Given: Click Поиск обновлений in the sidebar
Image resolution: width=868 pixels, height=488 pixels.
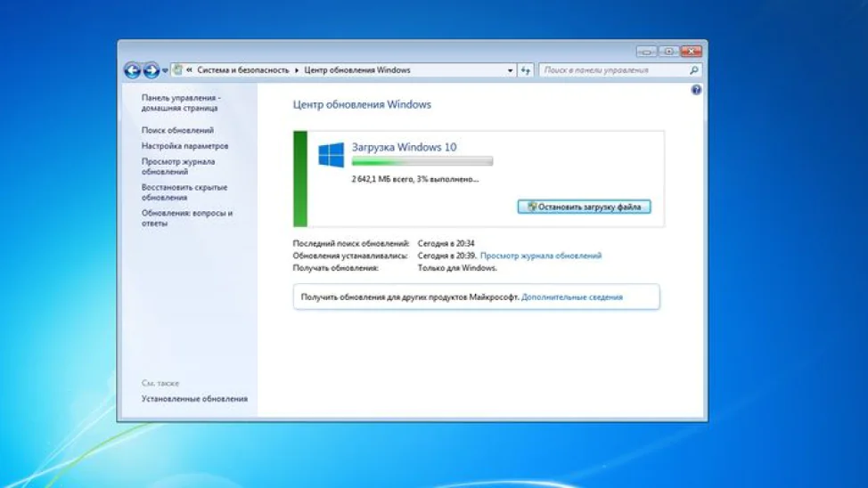Looking at the screenshot, I should (x=177, y=130).
